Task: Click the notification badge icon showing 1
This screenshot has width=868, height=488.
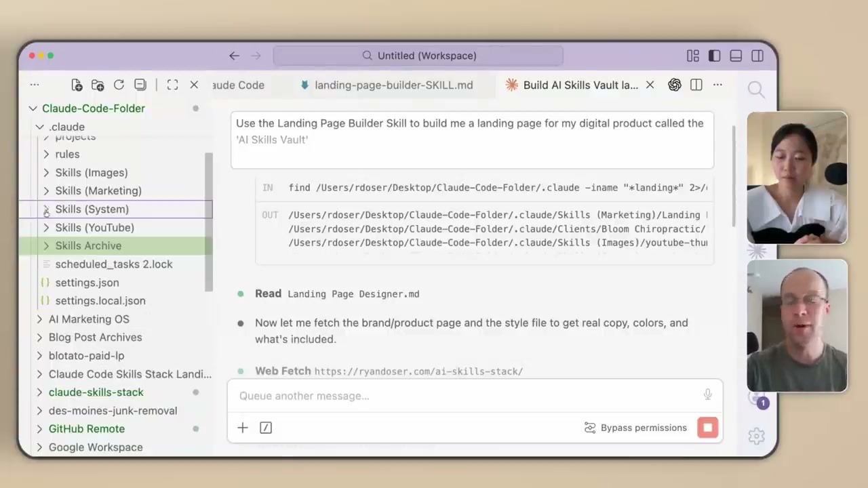Action: pos(762,403)
